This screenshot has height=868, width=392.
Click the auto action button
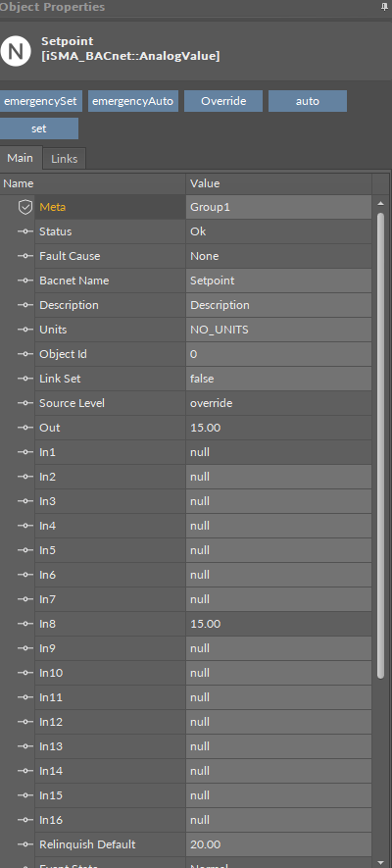click(308, 101)
